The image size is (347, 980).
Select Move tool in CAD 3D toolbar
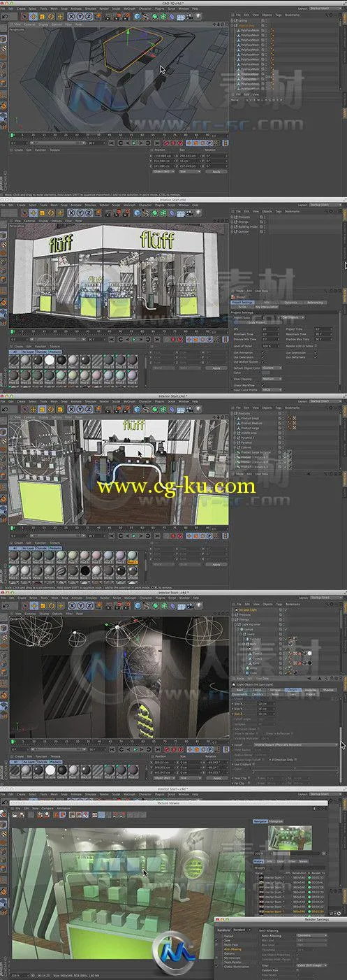point(34,16)
